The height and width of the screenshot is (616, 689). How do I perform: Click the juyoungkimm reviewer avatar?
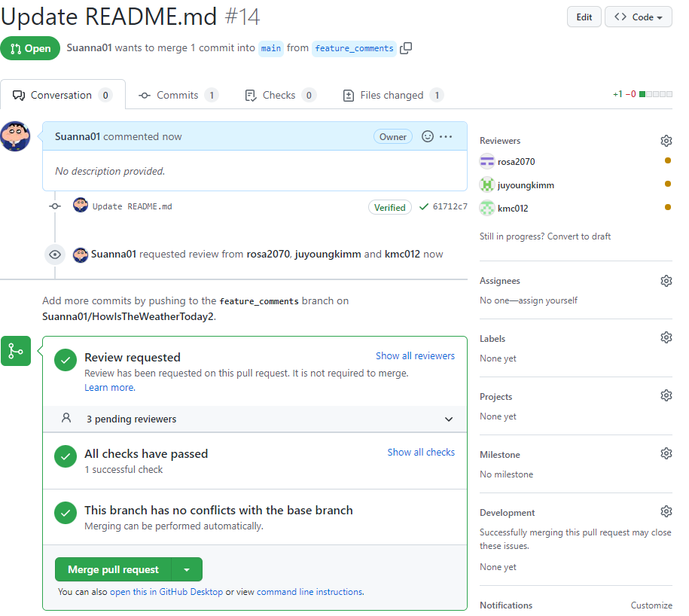487,185
